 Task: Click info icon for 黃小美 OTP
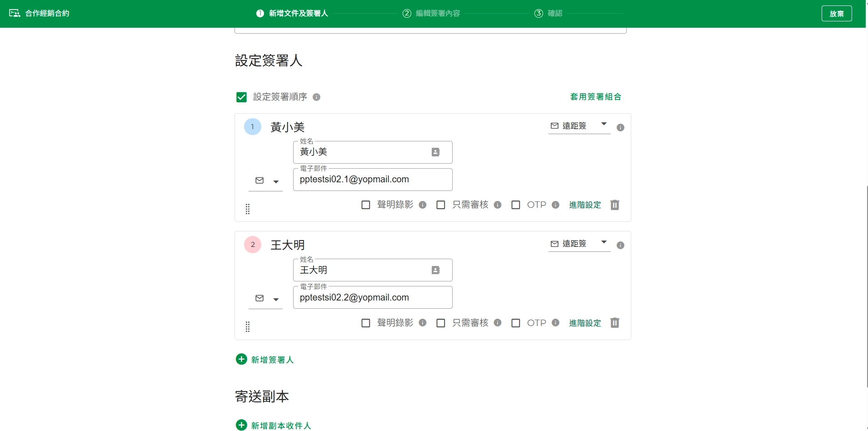(x=555, y=205)
